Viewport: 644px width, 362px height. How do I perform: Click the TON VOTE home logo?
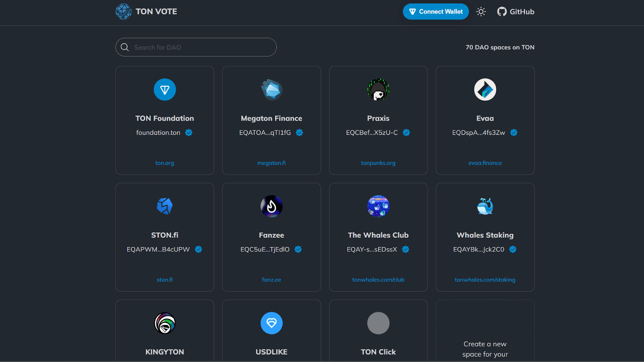(x=147, y=12)
